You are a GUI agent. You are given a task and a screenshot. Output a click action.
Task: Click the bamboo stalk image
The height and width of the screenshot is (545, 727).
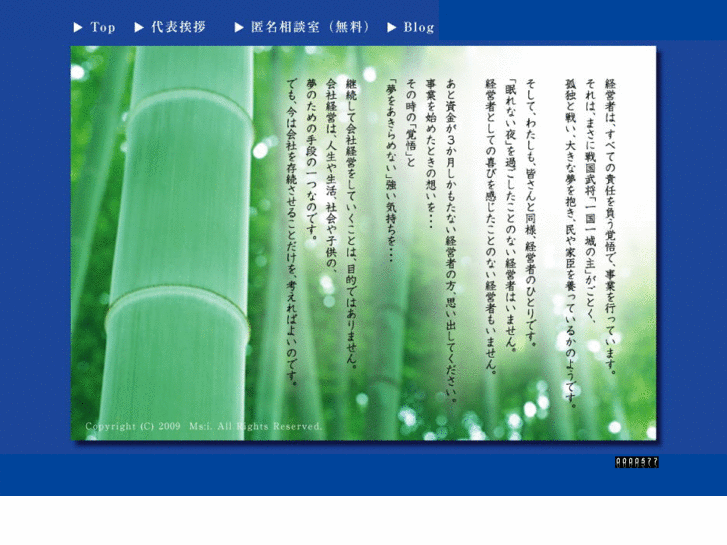(176, 241)
